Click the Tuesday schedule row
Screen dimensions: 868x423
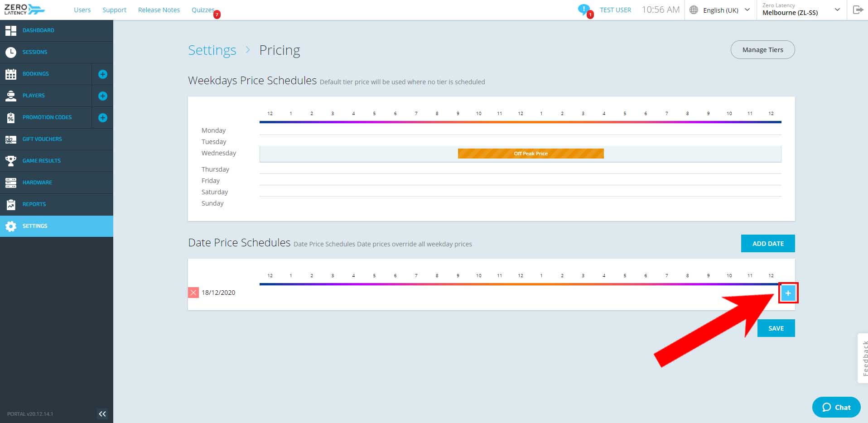pos(520,140)
